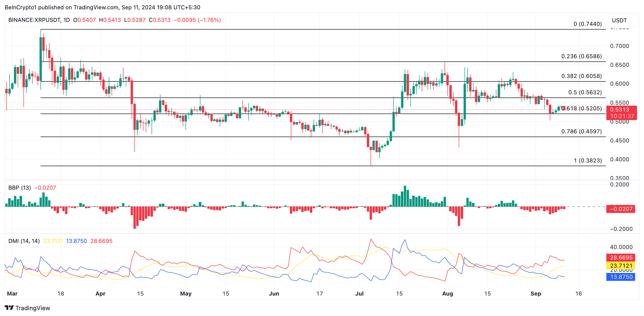Click the BINANCE:XRPUSDT, 1D symbol title
Viewport: 644px width, 316px height.
[39, 20]
